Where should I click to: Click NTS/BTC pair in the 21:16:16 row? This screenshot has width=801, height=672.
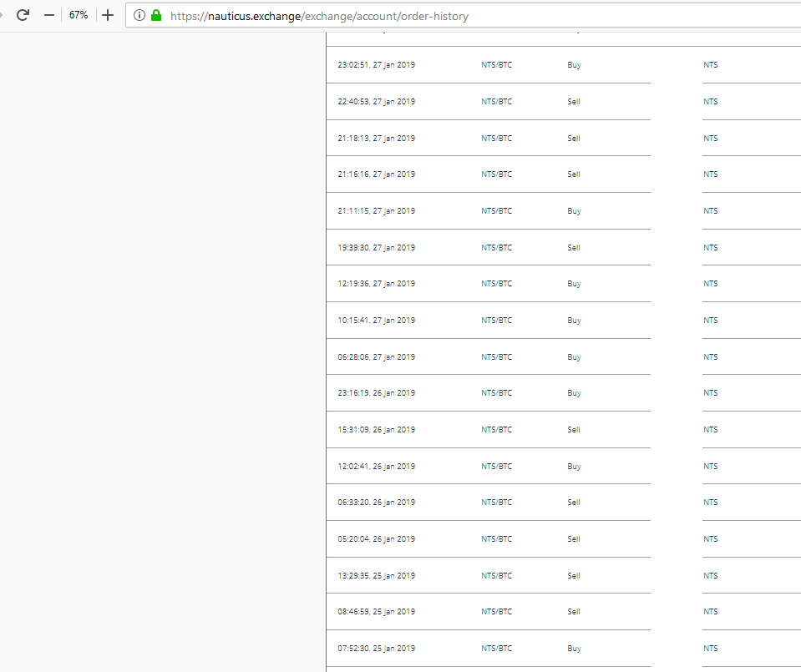(496, 174)
